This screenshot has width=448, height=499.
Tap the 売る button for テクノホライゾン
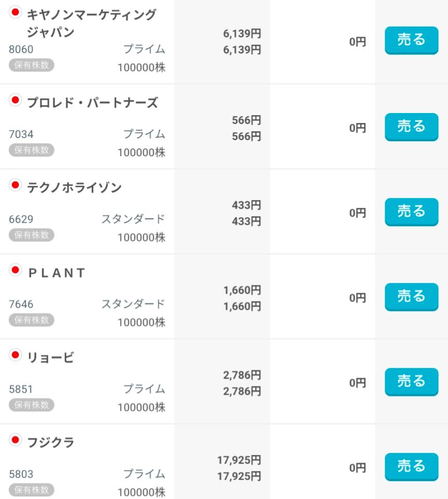point(411,212)
